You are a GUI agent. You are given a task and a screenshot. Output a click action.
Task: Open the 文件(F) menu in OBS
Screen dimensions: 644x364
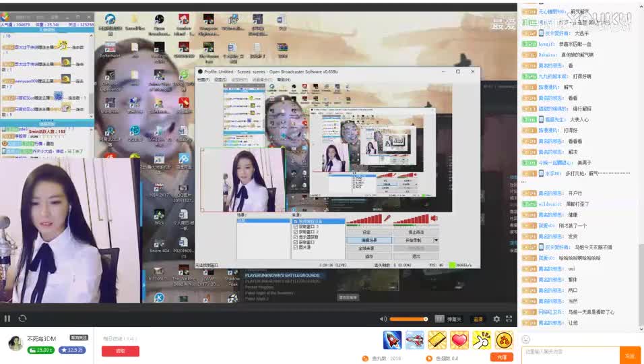pyautogui.click(x=203, y=80)
